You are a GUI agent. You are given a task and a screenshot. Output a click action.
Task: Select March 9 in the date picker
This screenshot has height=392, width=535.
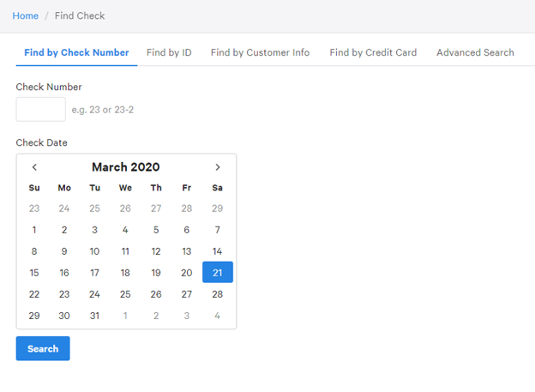tap(64, 251)
